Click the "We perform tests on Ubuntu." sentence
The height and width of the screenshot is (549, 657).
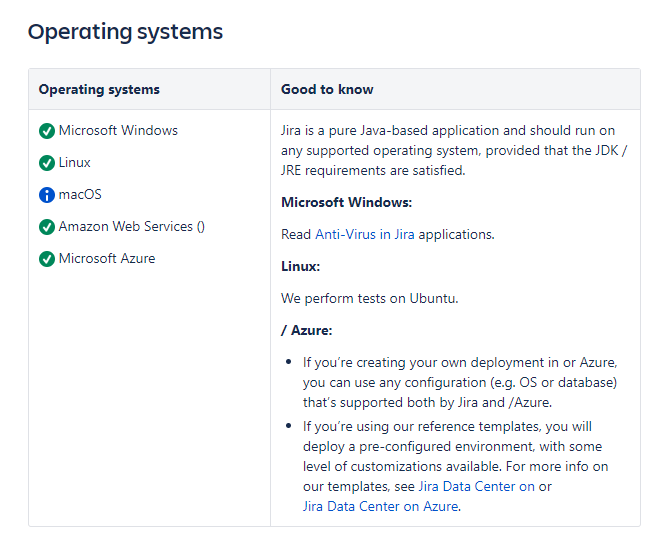(x=368, y=298)
